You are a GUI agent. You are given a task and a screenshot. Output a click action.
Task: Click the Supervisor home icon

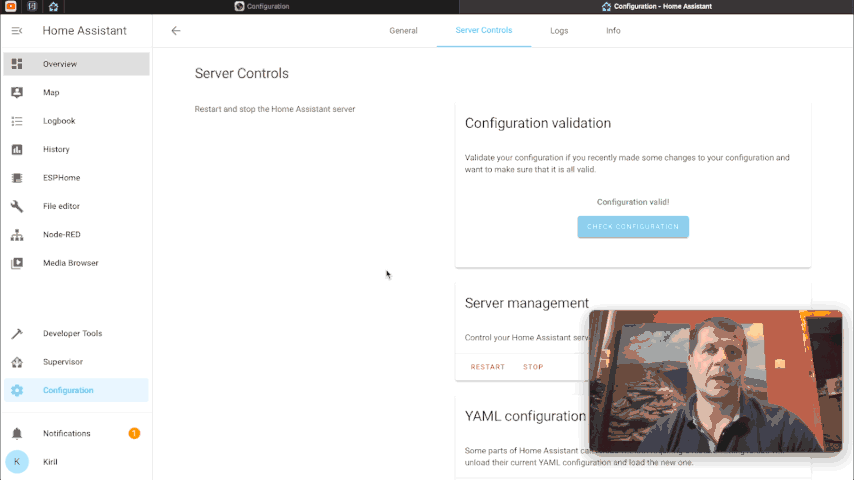click(17, 362)
